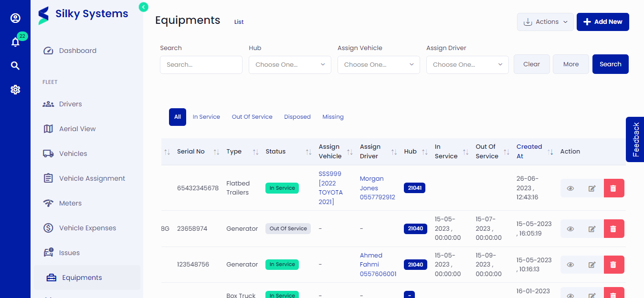Switch to the Out Of Service tab
Image resolution: width=644 pixels, height=298 pixels.
pos(252,117)
